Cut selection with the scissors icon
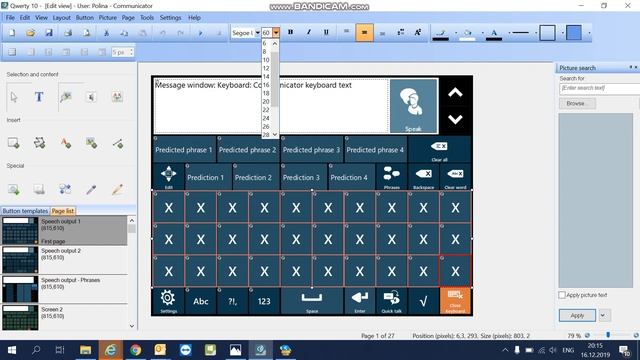Image resolution: width=640 pixels, height=360 pixels. coord(106,33)
